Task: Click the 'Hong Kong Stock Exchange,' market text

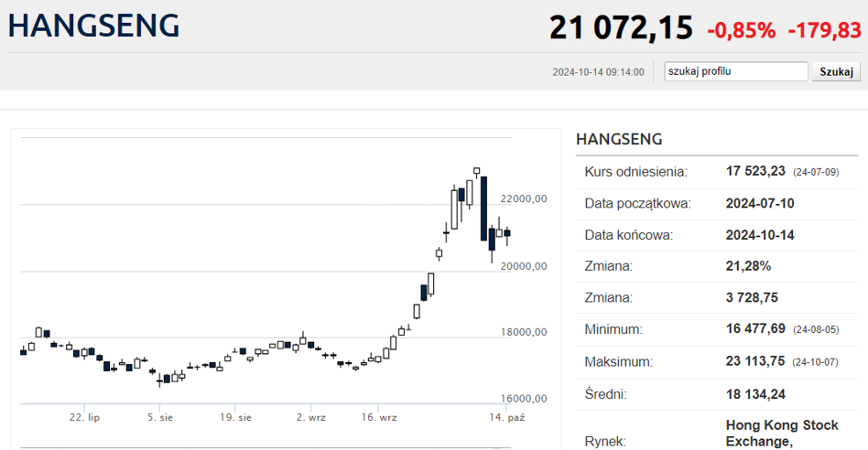Action: coord(782,434)
